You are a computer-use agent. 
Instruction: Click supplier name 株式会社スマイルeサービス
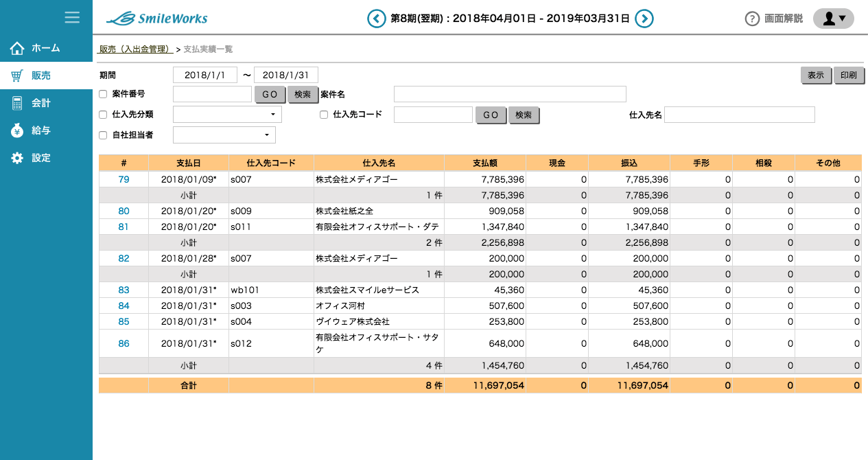[x=367, y=290]
